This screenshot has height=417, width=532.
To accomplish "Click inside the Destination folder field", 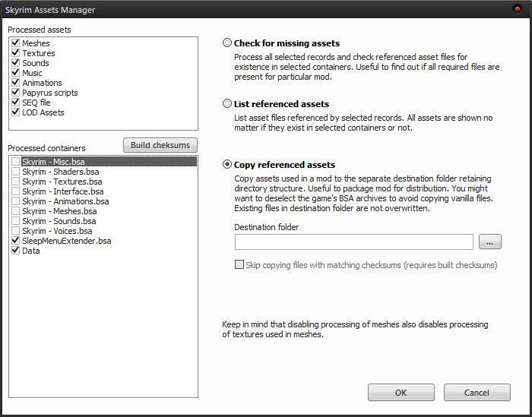I will click(354, 242).
